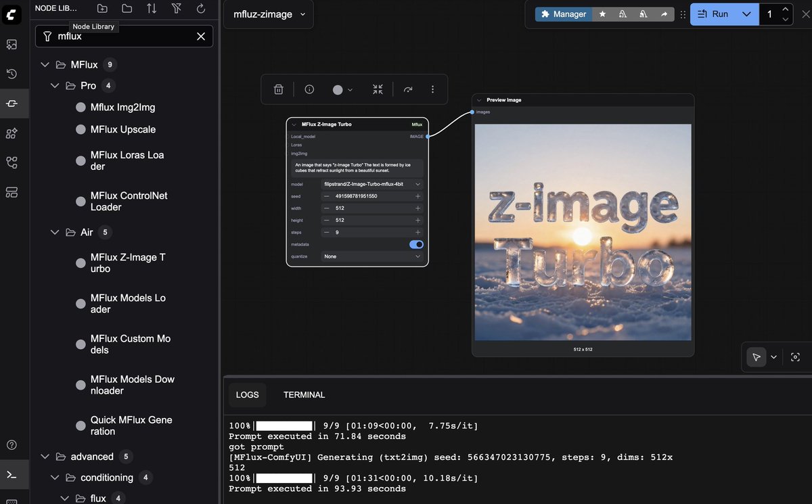Toggle the metadata switch off

tap(416, 244)
